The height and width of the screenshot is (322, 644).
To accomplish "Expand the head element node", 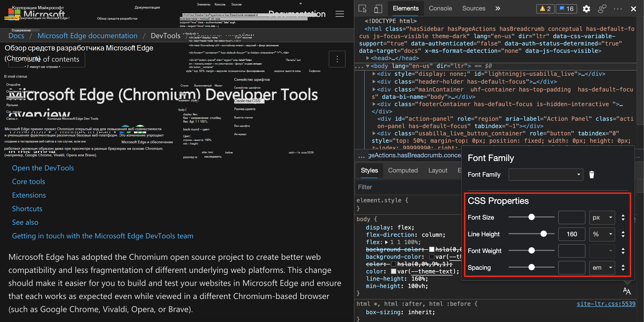I will tap(368, 58).
